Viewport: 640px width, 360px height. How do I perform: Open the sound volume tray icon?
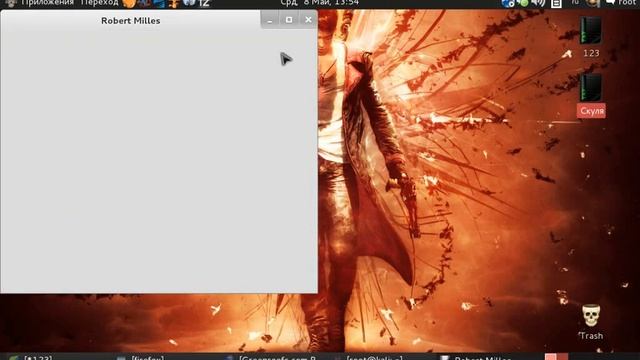click(x=538, y=3)
